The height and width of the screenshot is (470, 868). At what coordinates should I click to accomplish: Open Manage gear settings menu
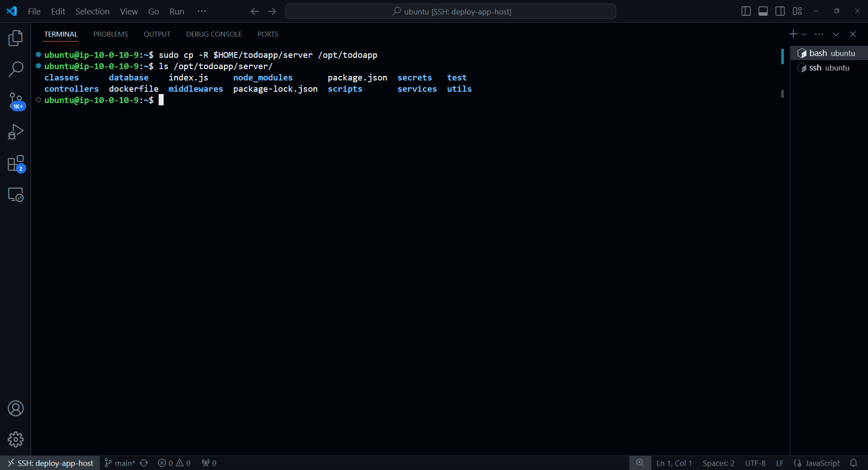[15, 439]
